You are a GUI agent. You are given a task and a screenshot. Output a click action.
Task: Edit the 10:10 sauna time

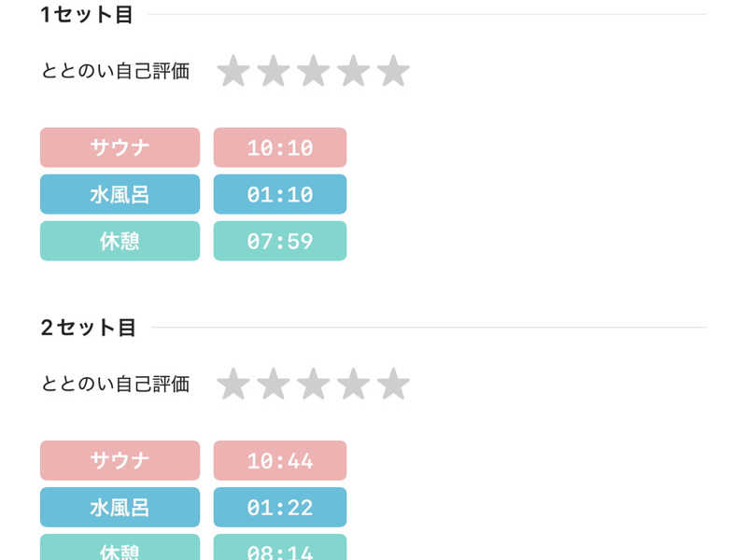280,147
